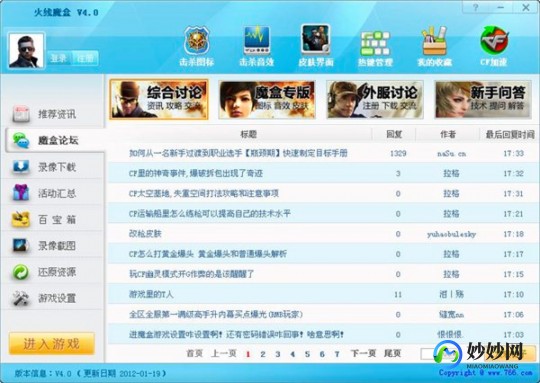The width and height of the screenshot is (540, 383).
Task: Open 游戏设置 in the sidebar
Action: pos(52,298)
